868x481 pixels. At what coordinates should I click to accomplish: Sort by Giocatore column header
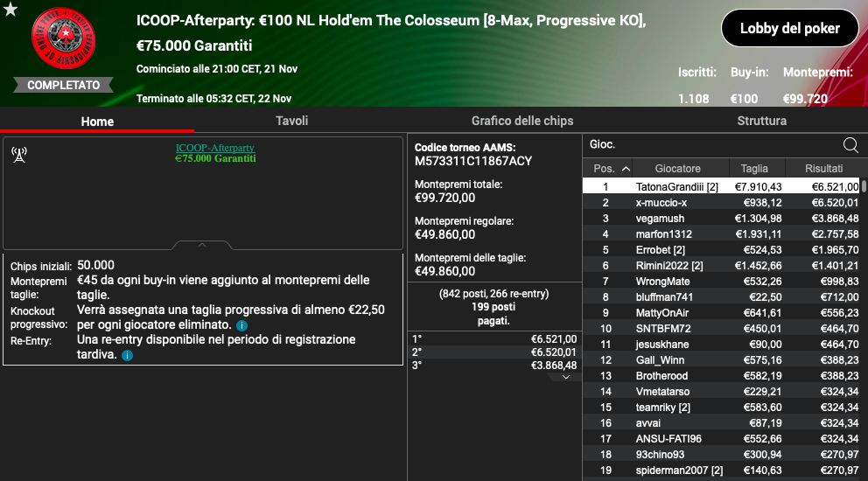677,168
